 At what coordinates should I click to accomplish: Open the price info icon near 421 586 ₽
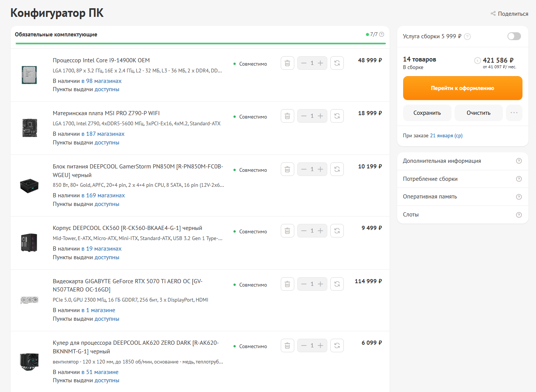[x=477, y=60]
